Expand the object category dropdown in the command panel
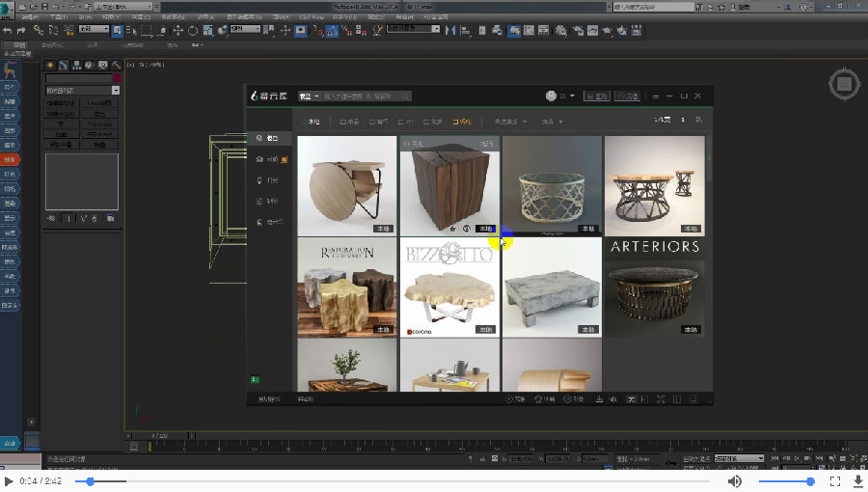The height and width of the screenshot is (492, 868). click(x=83, y=91)
